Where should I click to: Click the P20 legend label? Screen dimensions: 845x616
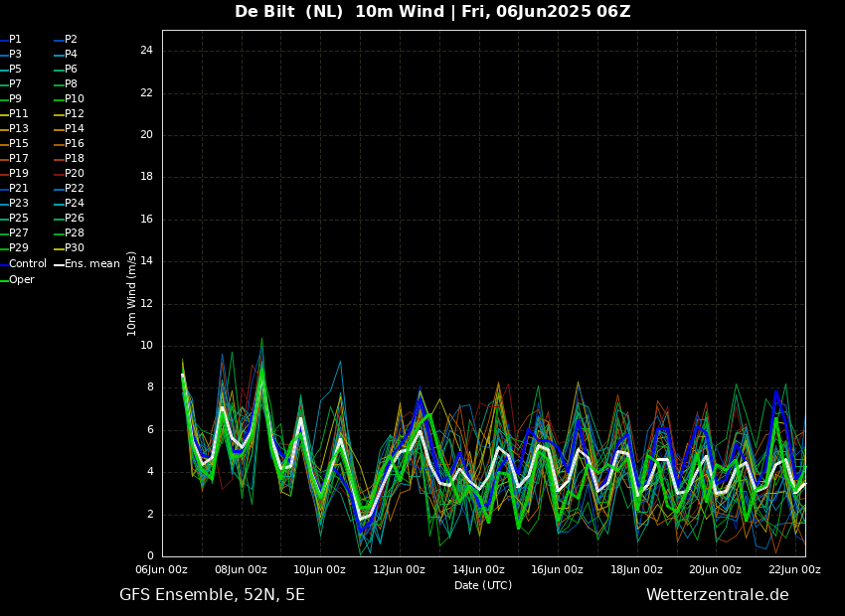pos(75,174)
